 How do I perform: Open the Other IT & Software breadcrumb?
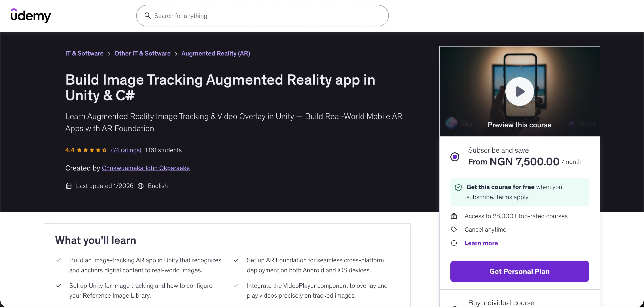[142, 53]
